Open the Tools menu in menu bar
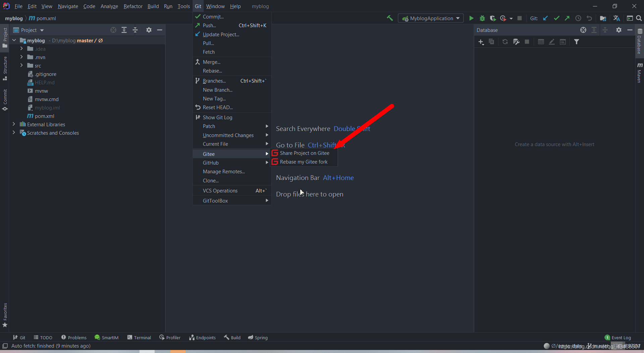This screenshot has height=353, width=644. tap(183, 6)
